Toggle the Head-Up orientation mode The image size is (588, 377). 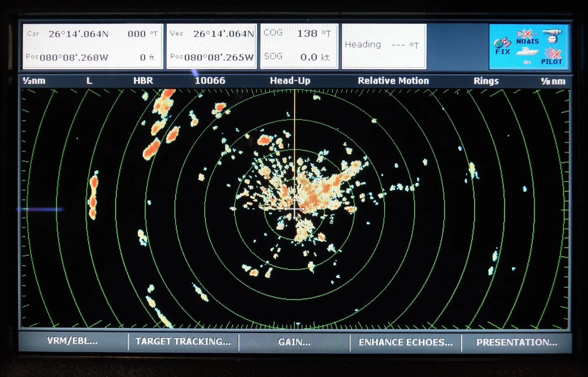(290, 81)
